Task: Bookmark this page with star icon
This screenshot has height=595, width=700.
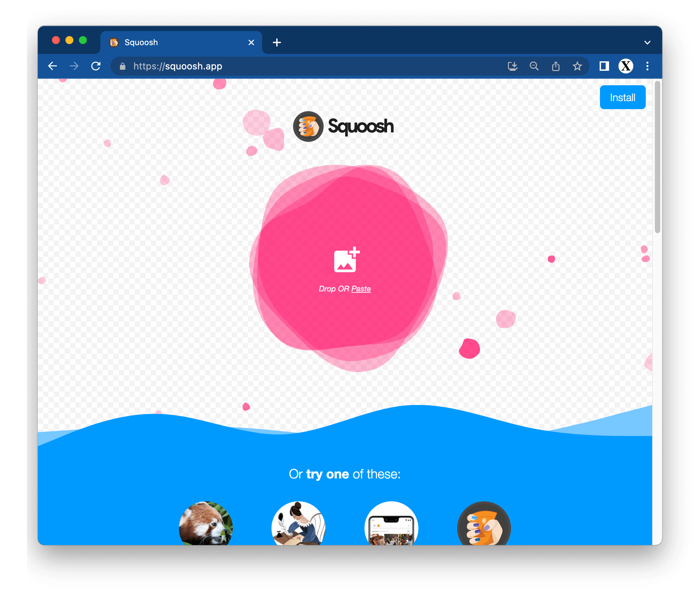Action: (577, 66)
